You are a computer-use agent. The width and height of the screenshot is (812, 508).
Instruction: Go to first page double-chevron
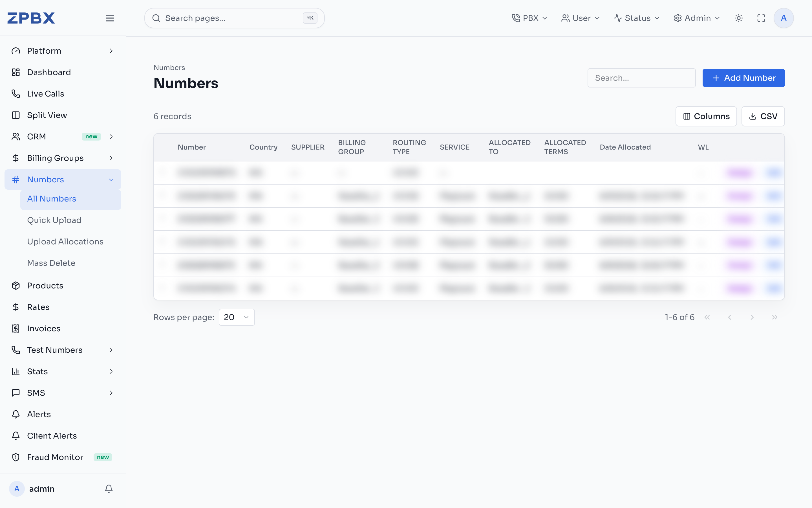pyautogui.click(x=707, y=317)
